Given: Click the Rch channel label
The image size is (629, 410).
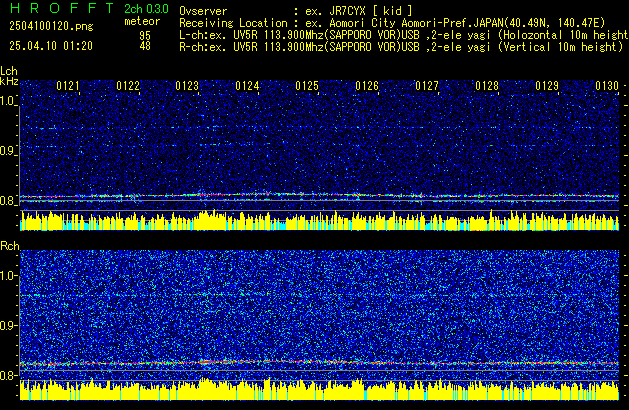Looking at the screenshot, I should 10,246.
